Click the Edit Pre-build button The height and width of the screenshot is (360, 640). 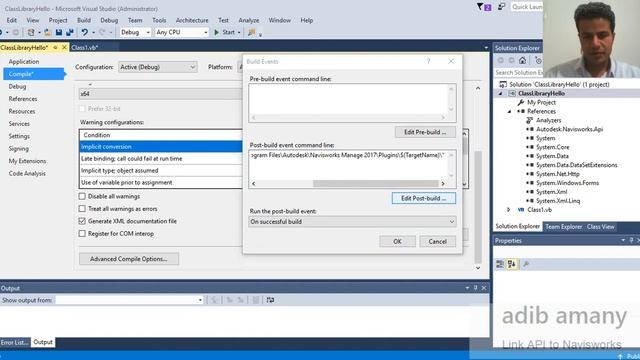[x=425, y=132]
